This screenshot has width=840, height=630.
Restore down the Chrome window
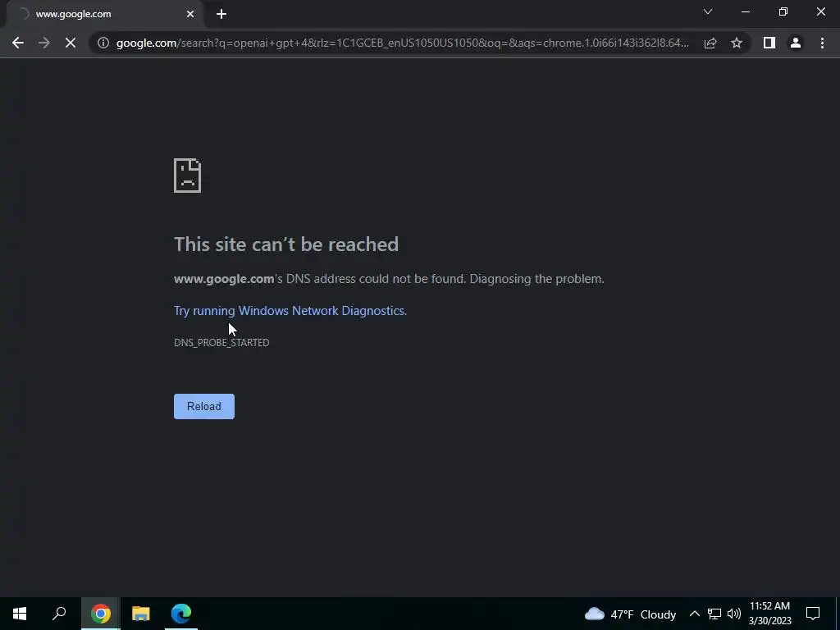coord(783,11)
